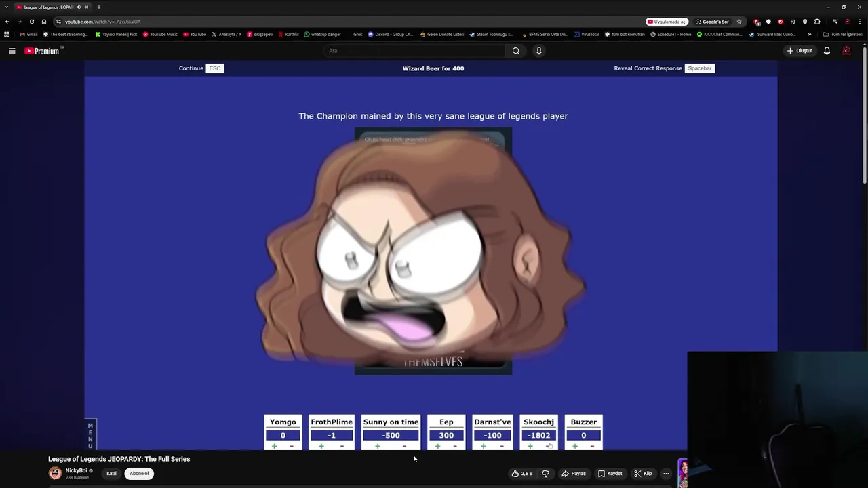This screenshot has width=868, height=488.
Task: Open the YouTube Music bookmark
Action: coord(160,34)
